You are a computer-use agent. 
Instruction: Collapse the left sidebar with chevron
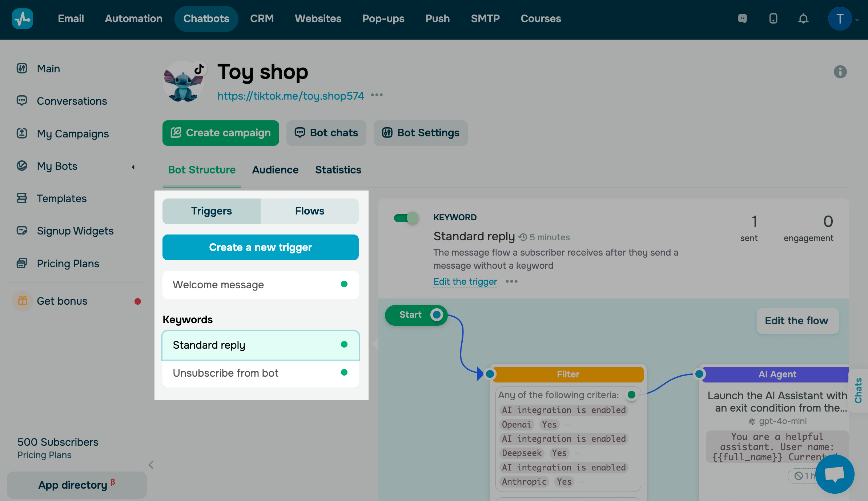tap(151, 465)
